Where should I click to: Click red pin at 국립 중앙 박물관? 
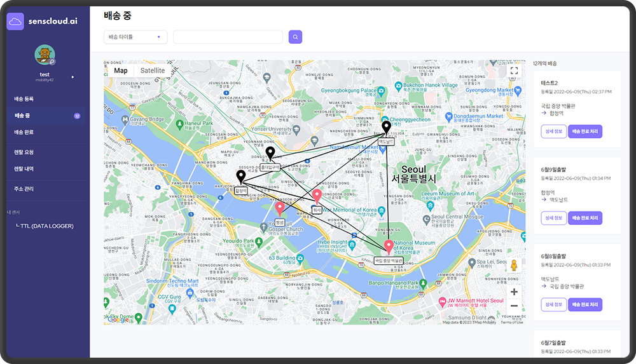[389, 247]
